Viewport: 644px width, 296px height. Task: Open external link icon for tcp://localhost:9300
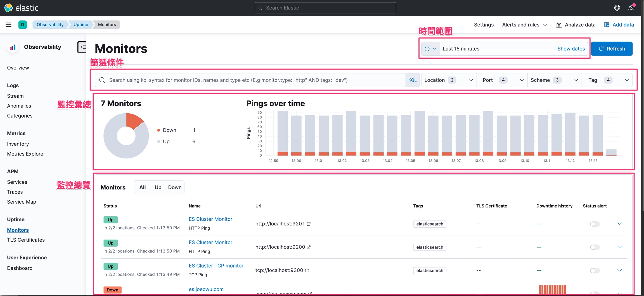307,270
